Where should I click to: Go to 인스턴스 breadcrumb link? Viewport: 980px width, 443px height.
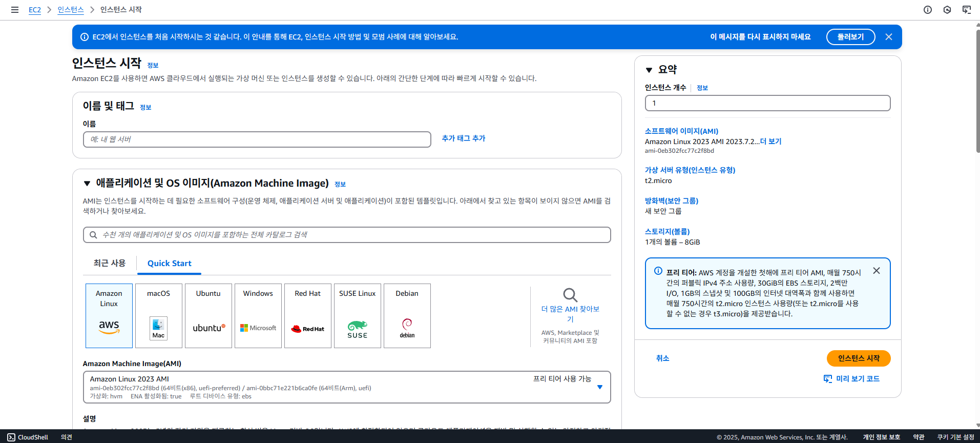tap(71, 10)
